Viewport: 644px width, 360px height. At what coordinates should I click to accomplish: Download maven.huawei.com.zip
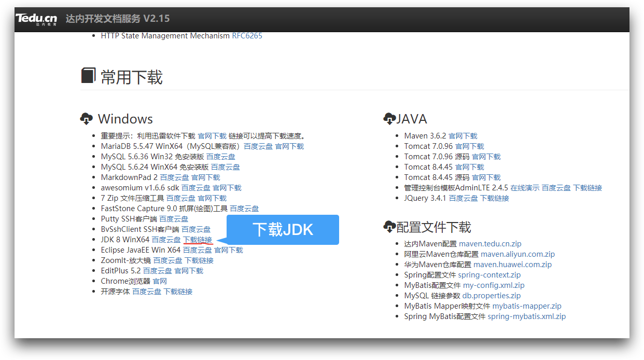(513, 265)
